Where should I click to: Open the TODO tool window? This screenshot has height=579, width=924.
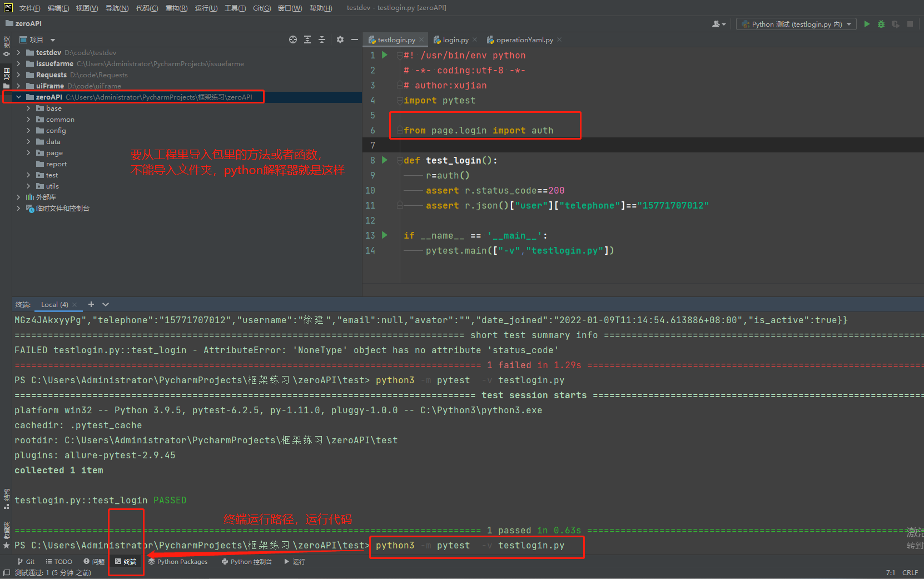[59, 562]
